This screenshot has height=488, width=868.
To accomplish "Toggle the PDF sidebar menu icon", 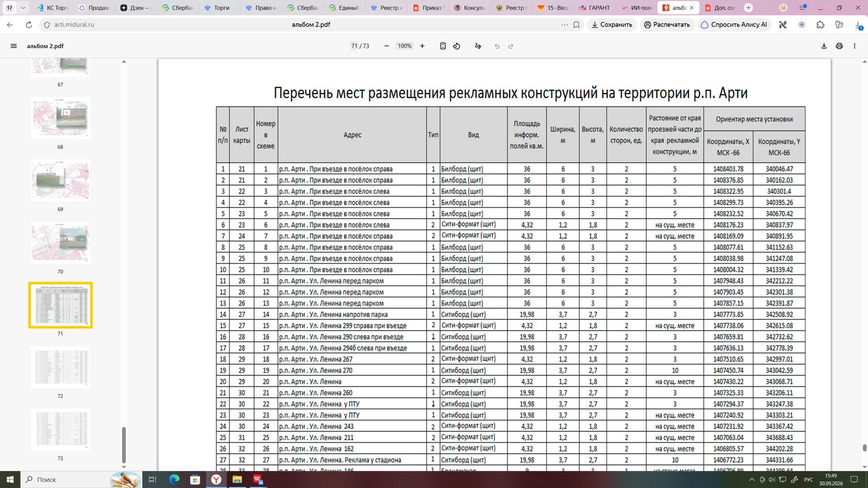I will tap(14, 46).
